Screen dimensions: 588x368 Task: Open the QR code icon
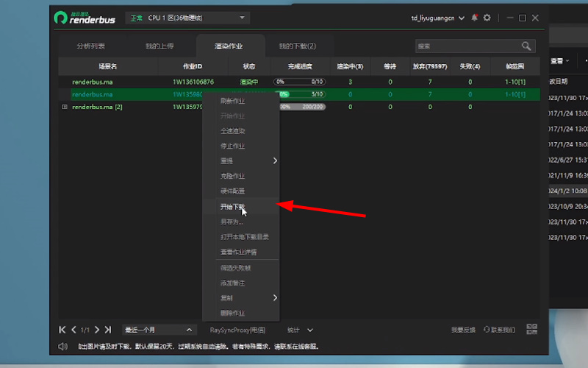coord(532,330)
